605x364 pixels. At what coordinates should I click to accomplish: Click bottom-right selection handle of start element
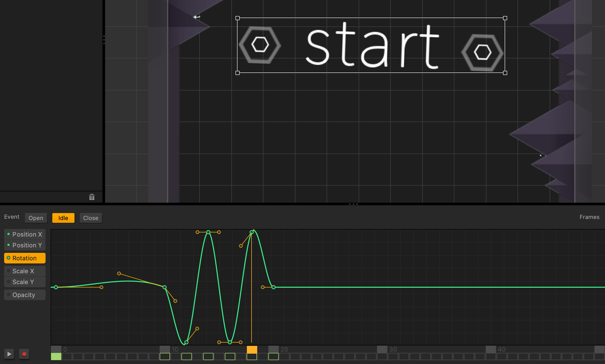pyautogui.click(x=505, y=73)
